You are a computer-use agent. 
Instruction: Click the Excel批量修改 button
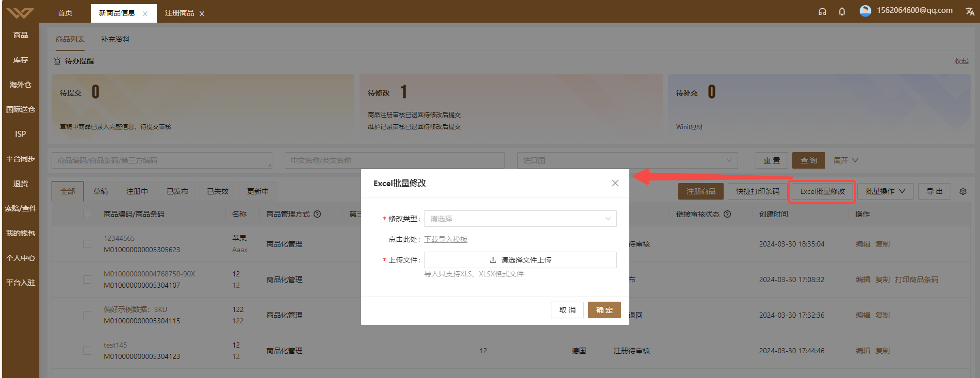coord(822,191)
